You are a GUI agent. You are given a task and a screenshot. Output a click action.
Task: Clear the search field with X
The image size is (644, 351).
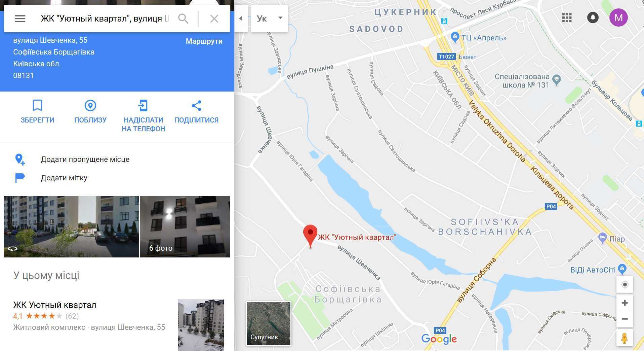click(x=214, y=19)
